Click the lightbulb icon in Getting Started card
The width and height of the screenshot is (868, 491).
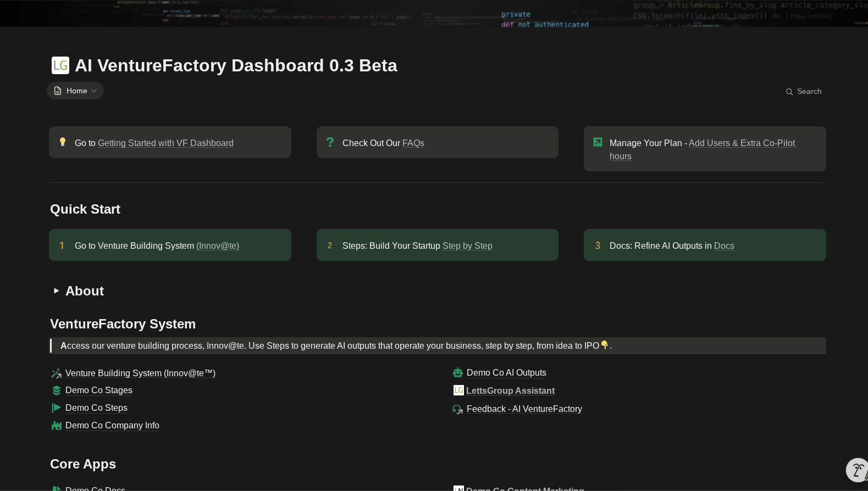(x=63, y=142)
